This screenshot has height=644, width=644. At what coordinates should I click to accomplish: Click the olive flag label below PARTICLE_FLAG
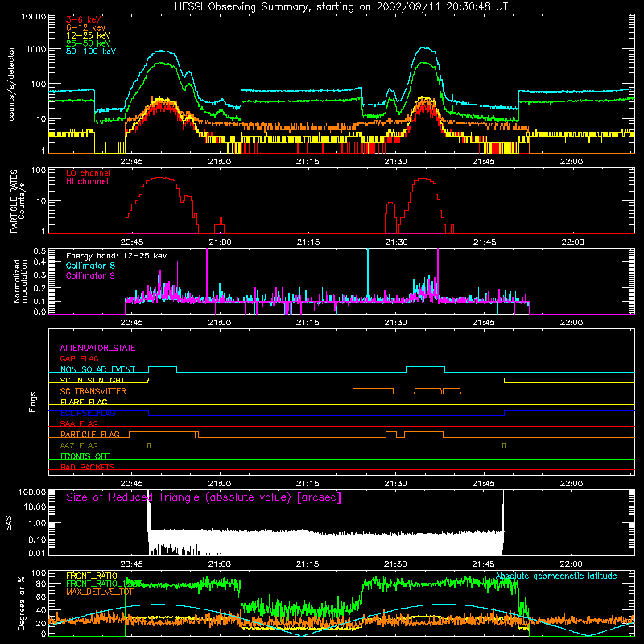point(79,445)
